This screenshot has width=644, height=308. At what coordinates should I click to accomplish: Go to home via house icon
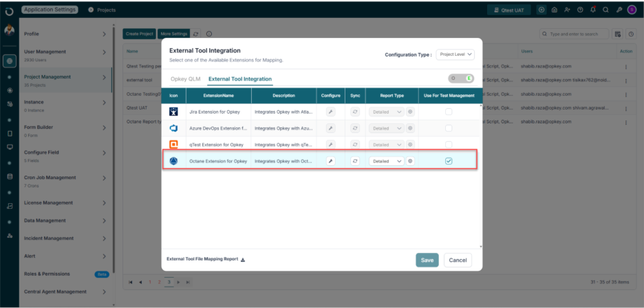555,10
